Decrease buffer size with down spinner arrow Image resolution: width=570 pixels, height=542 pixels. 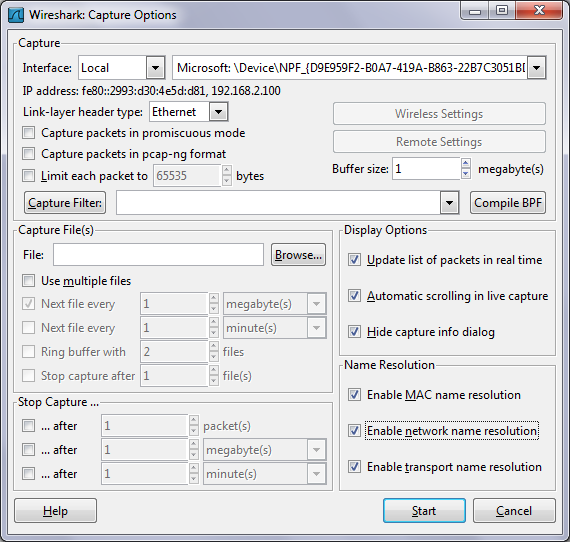point(466,174)
